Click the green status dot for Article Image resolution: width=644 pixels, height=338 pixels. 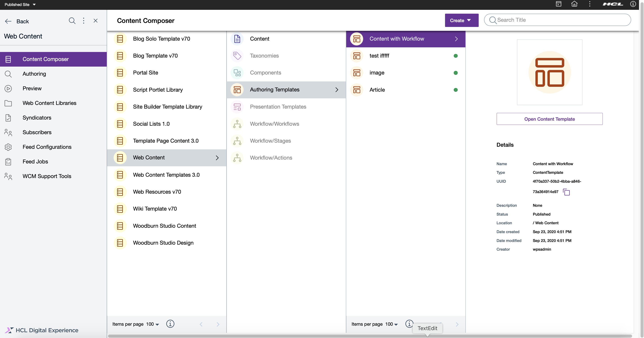pos(455,90)
